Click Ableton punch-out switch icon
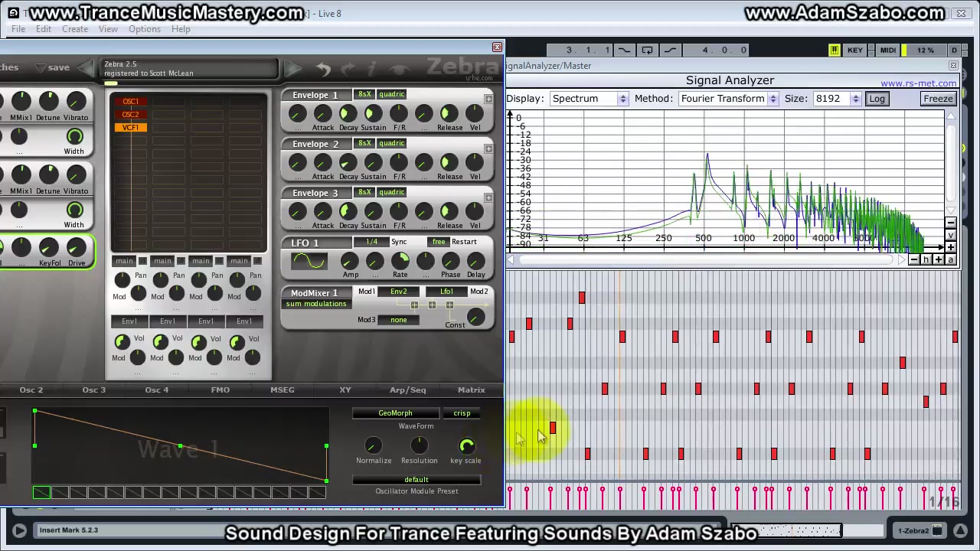Image resolution: width=980 pixels, height=551 pixels. (x=670, y=51)
